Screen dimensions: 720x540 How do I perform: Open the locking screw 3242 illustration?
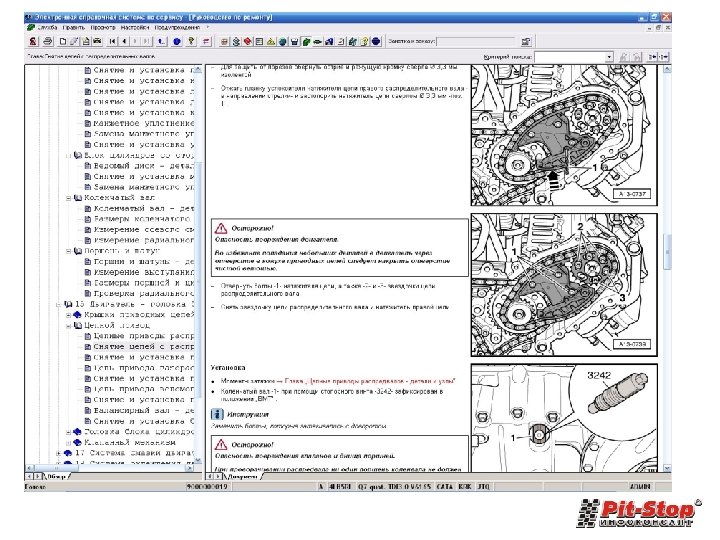(x=564, y=418)
